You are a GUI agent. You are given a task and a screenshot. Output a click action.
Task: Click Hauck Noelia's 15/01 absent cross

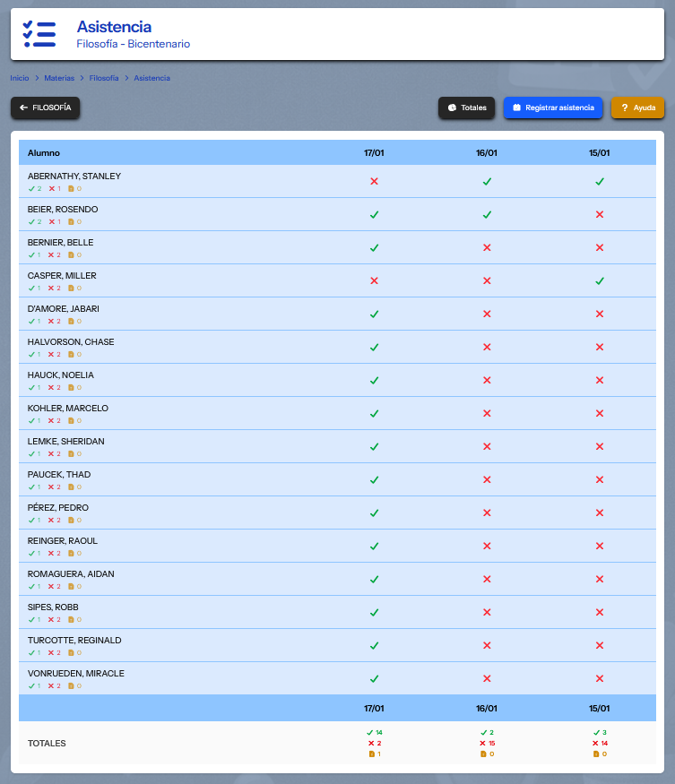point(600,380)
